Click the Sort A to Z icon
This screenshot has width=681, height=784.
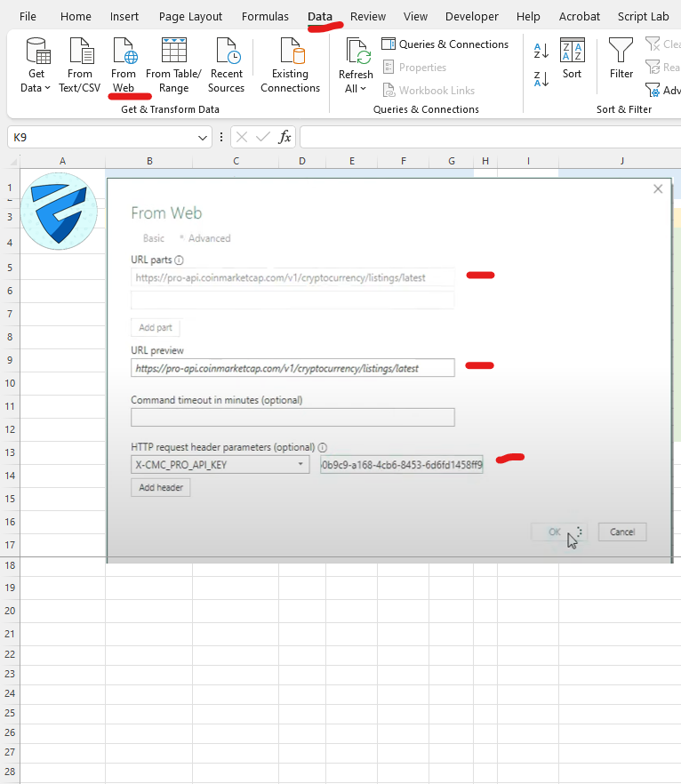coord(541,51)
